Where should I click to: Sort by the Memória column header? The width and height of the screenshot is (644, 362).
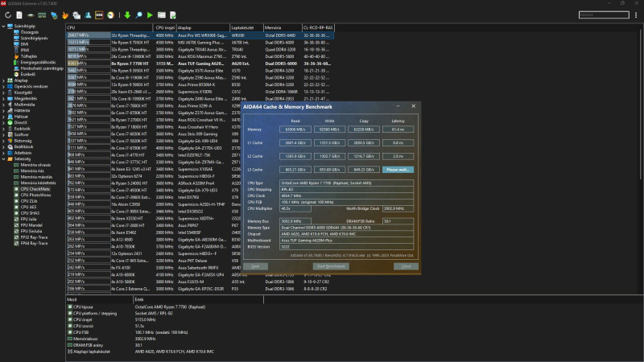[283, 28]
